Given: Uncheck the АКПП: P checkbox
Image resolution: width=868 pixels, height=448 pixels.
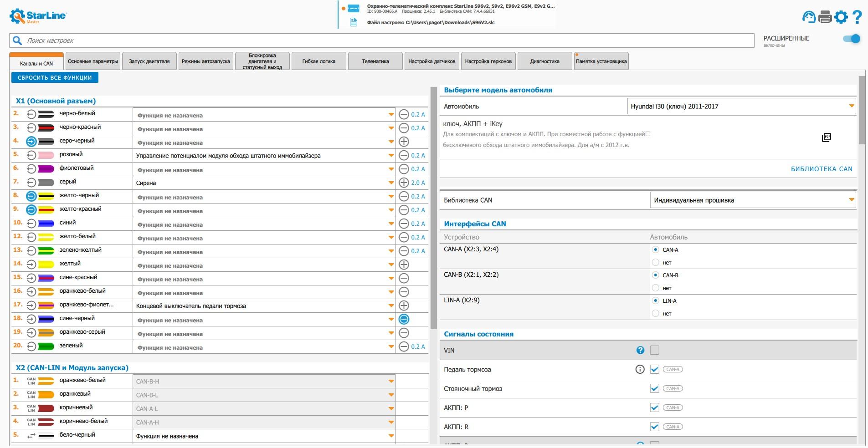Looking at the screenshot, I should coord(655,407).
